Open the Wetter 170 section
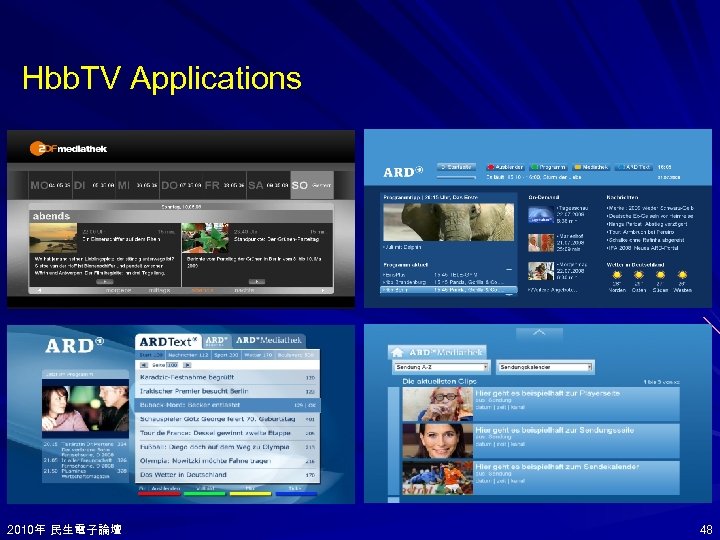This screenshot has width=720, height=540. click(x=259, y=355)
